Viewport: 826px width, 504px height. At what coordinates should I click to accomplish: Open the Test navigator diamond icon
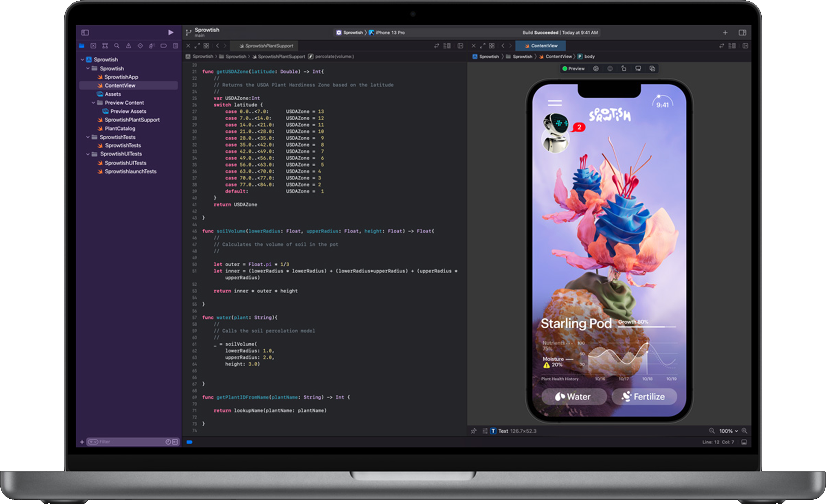click(x=140, y=46)
